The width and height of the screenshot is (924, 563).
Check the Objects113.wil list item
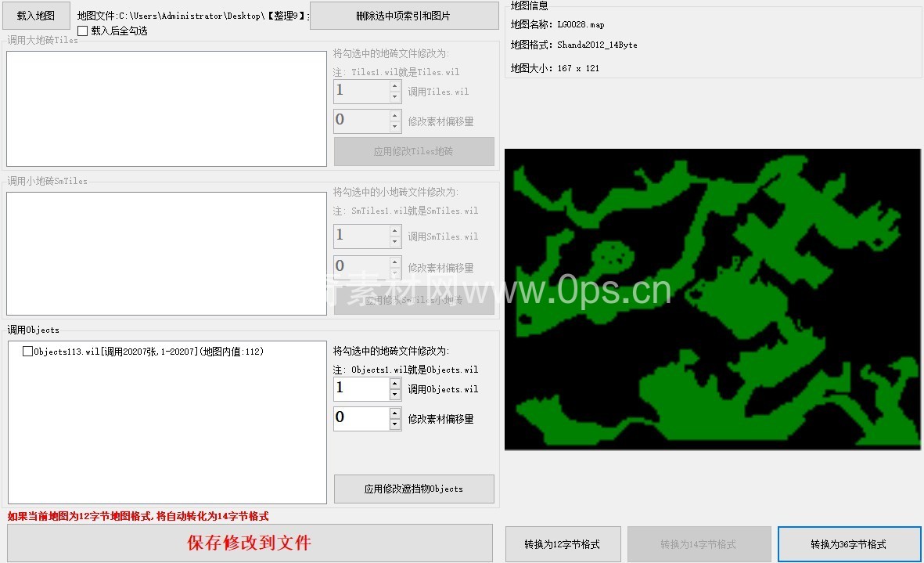(28, 352)
